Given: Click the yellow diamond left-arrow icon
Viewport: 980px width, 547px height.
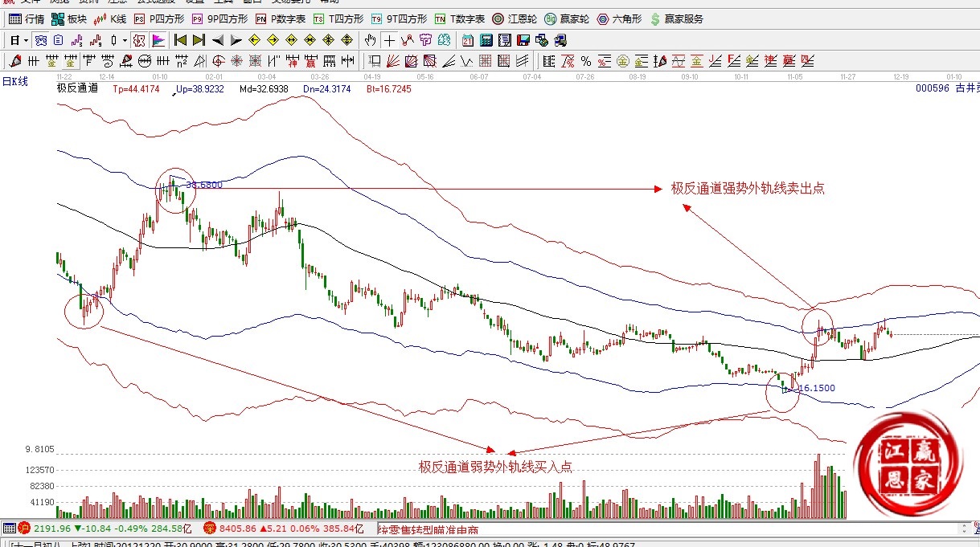Looking at the screenshot, I should click(254, 40).
